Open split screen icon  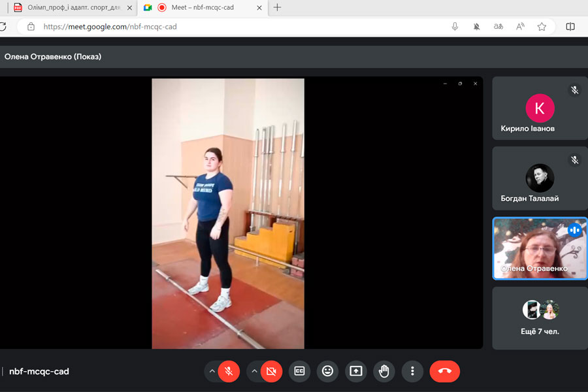[570, 27]
